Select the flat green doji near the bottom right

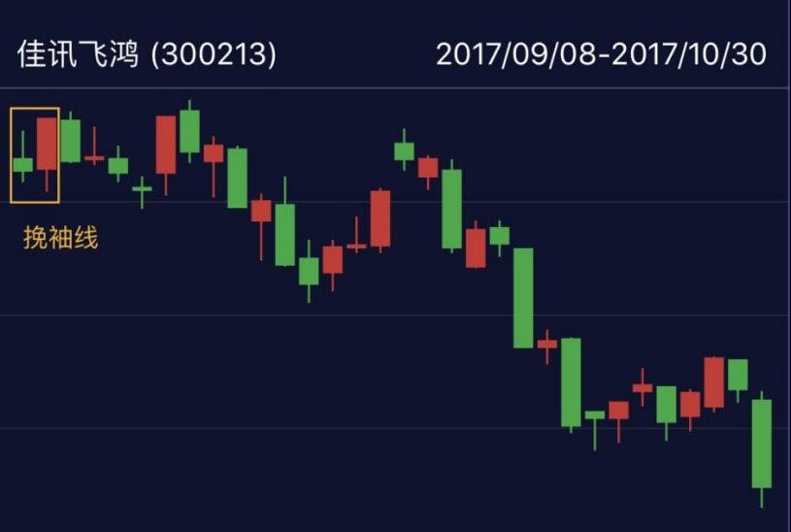coord(594,415)
